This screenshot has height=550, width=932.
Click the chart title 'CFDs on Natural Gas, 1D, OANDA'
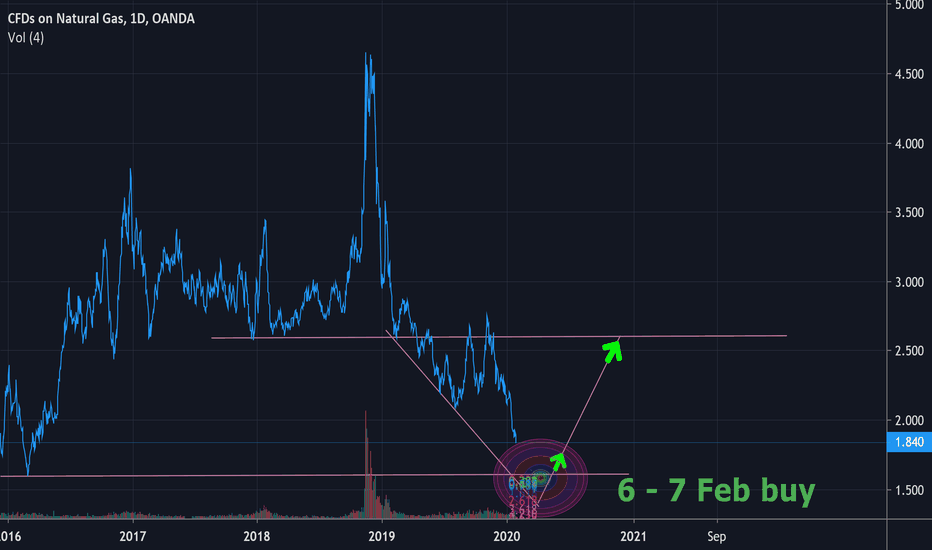[101, 18]
